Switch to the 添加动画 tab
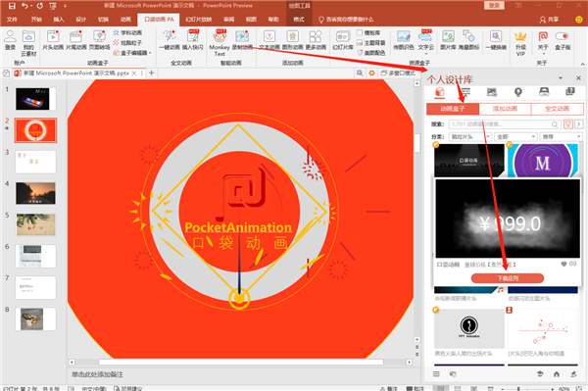 pos(505,109)
